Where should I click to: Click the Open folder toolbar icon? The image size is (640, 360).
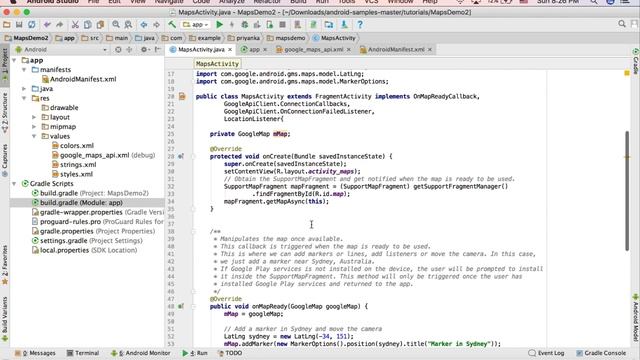coord(7,25)
